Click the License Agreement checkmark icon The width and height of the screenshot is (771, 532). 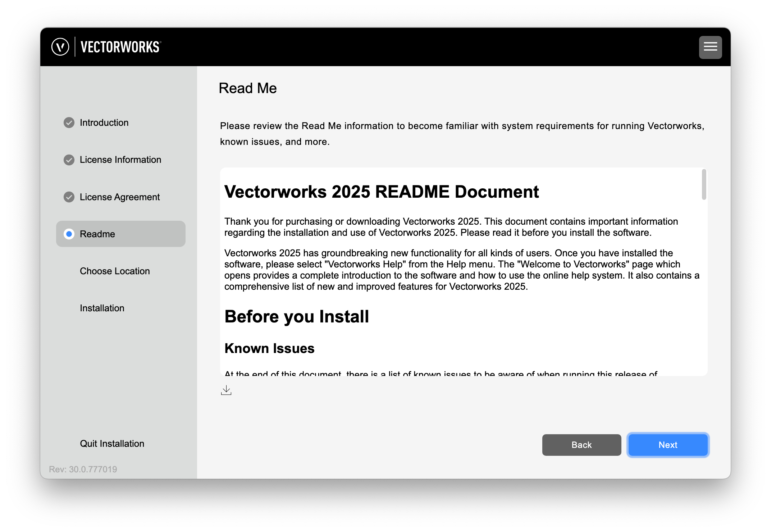coord(69,197)
